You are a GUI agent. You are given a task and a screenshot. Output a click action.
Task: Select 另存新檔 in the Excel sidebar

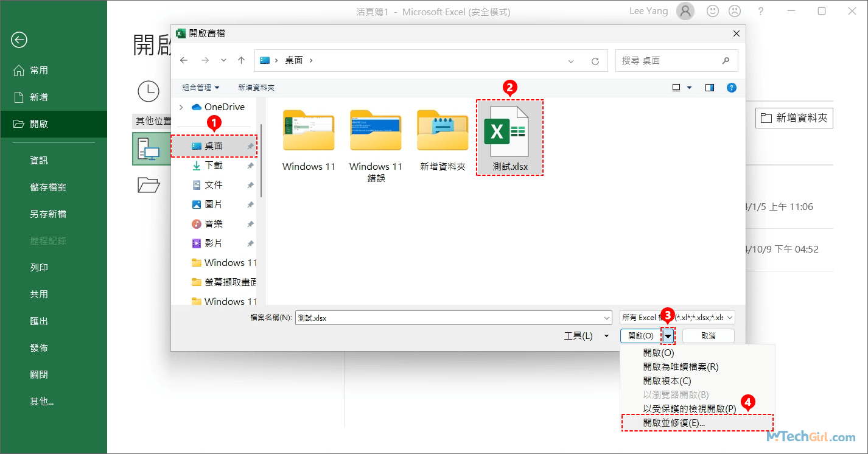48,214
